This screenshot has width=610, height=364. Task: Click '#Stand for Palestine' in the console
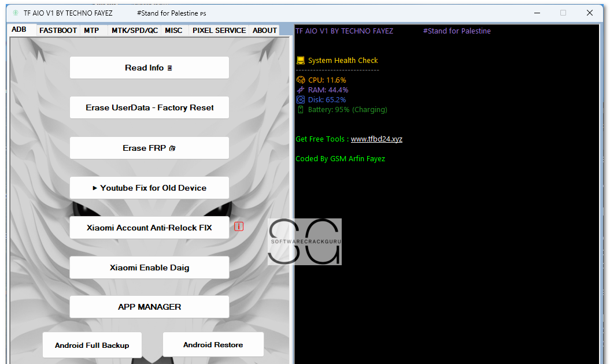point(457,31)
